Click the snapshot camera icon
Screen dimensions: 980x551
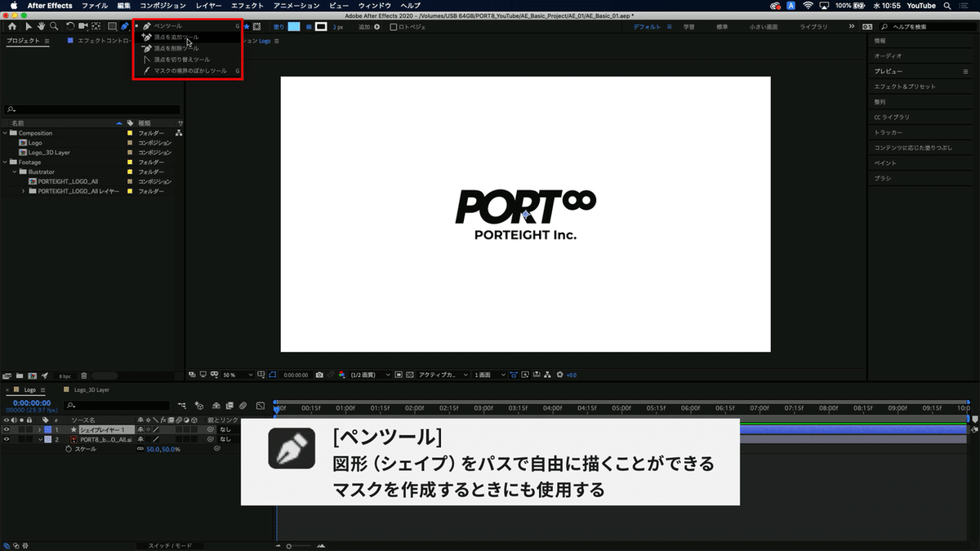point(319,375)
